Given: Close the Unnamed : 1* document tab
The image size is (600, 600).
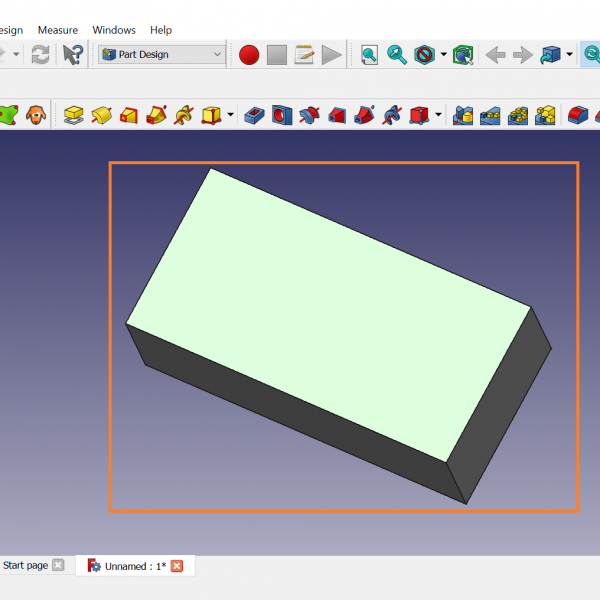Looking at the screenshot, I should click(x=177, y=566).
